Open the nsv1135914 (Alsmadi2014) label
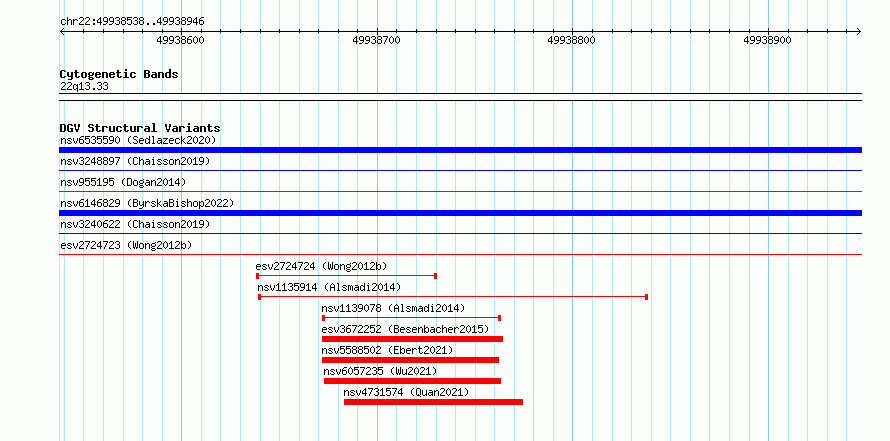890x441 pixels. (x=329, y=287)
